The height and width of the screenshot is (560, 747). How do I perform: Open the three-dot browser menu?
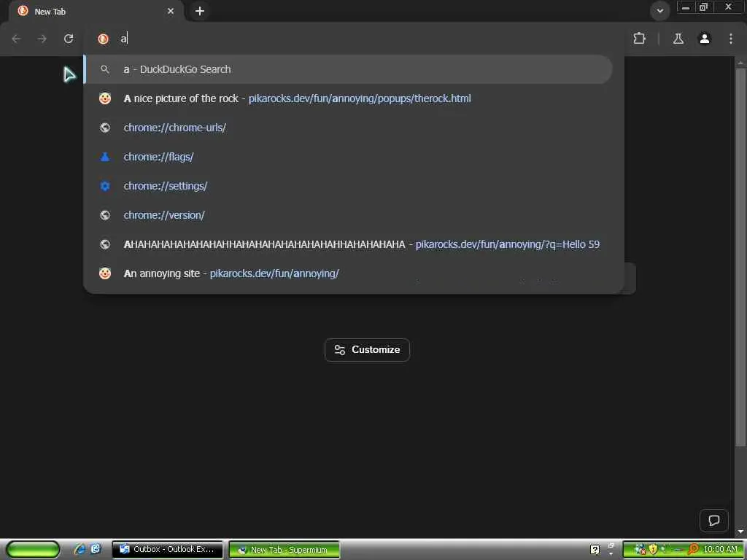tap(731, 39)
